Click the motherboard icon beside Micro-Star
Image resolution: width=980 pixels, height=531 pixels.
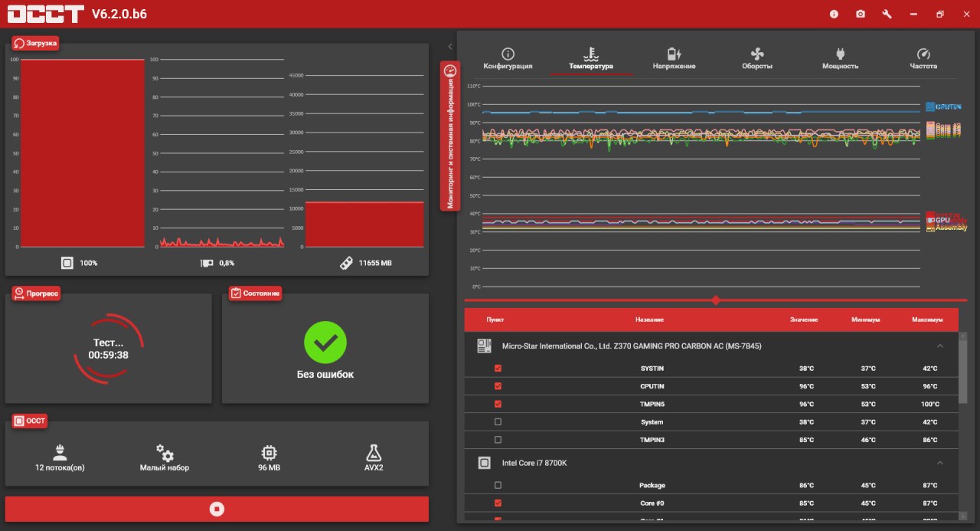click(x=484, y=346)
